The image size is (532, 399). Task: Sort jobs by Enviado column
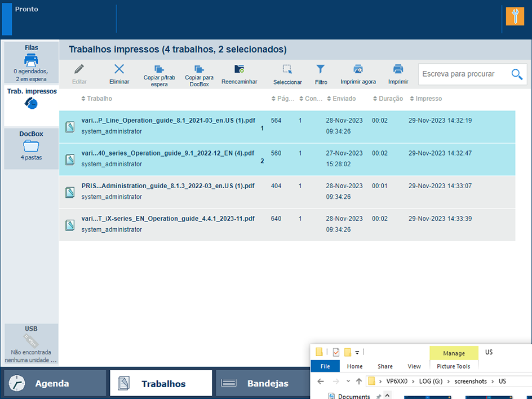click(344, 99)
